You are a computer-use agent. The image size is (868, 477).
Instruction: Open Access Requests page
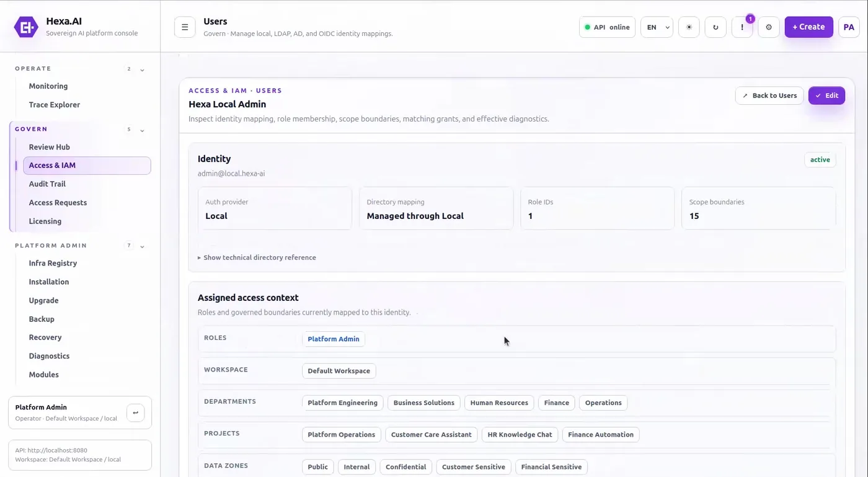coord(58,203)
